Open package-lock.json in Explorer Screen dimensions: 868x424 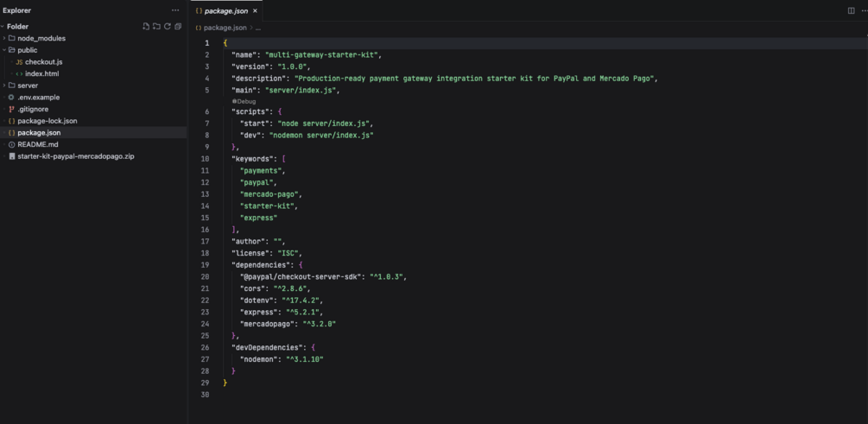point(47,121)
